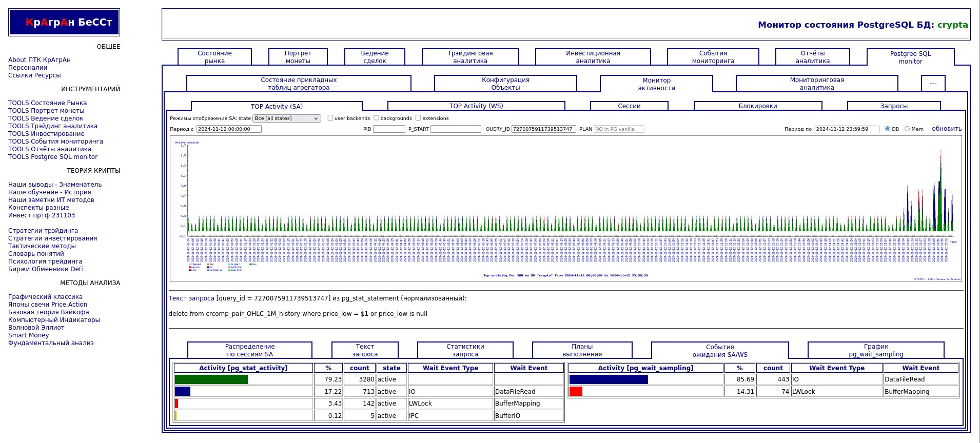The height and width of the screenshot is (443, 980).
Task: Toggle the backgrounds checkbox
Action: [x=376, y=118]
